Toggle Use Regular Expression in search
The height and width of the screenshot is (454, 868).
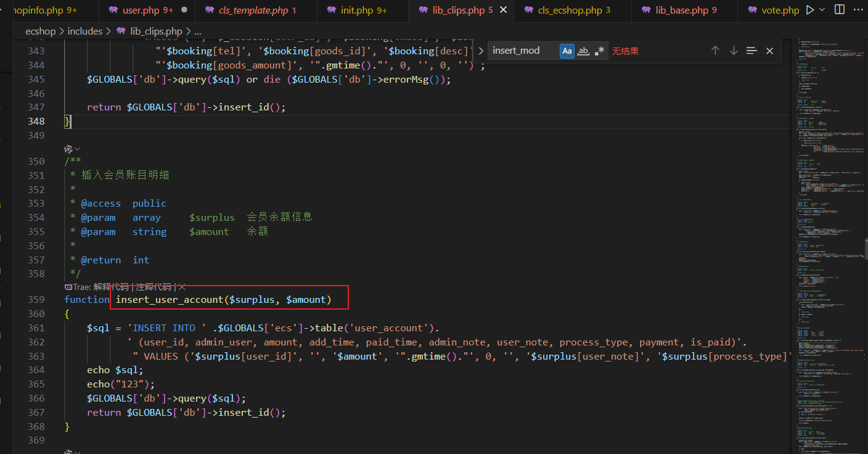click(x=599, y=51)
